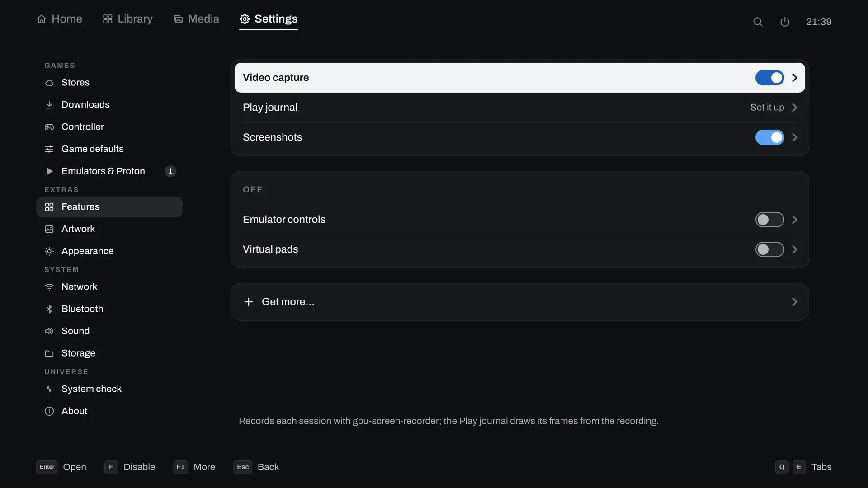This screenshot has height=488, width=868.
Task: Click Get more... features row
Action: (520, 302)
